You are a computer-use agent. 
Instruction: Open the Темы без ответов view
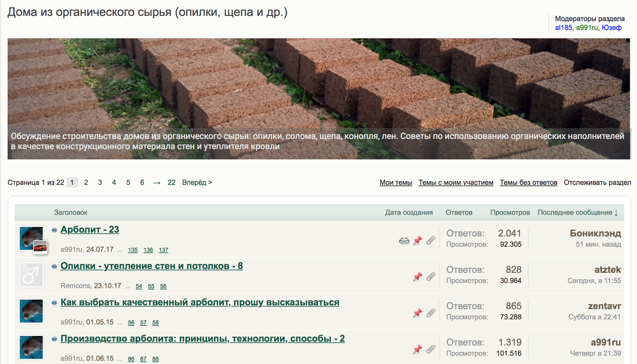528,182
